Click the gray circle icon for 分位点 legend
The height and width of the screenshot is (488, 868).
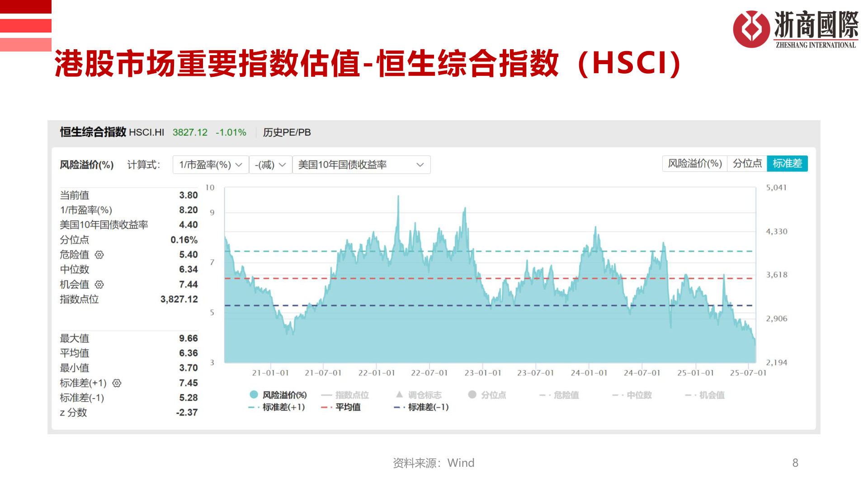point(472,394)
